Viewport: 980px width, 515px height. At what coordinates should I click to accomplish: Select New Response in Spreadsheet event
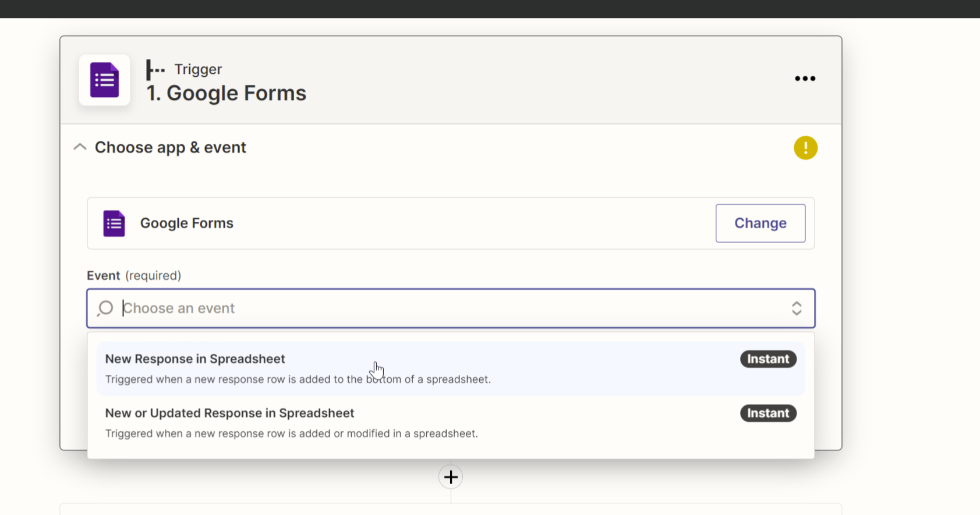[451, 368]
